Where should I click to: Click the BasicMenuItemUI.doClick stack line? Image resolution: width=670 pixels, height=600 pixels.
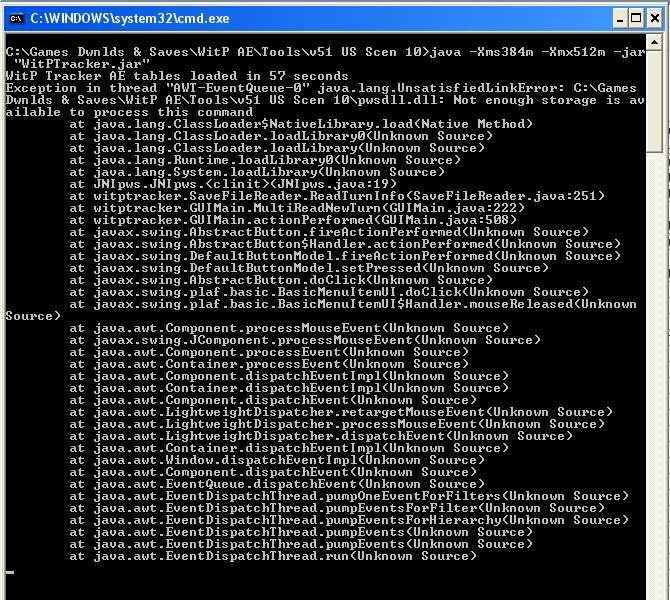tap(329, 292)
